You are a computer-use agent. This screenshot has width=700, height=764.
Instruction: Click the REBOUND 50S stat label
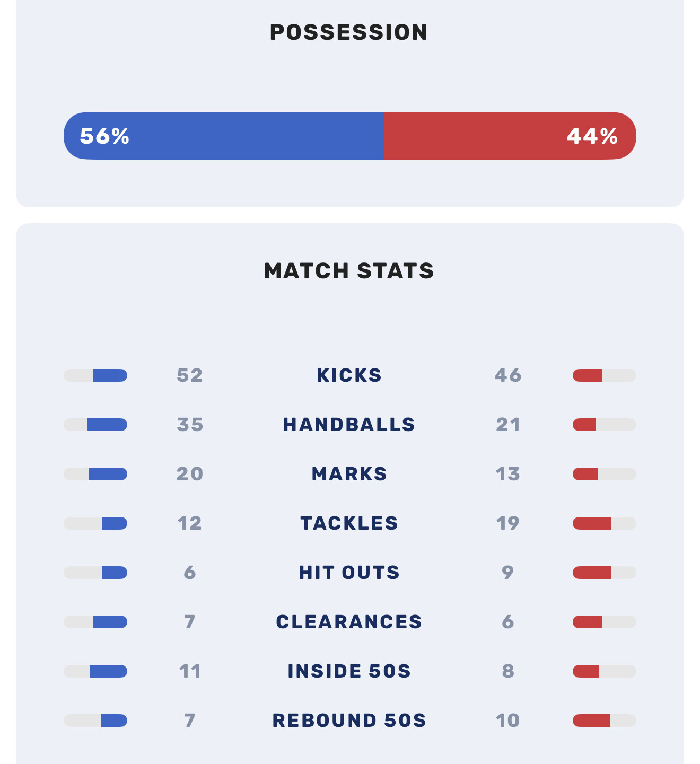[349, 721]
